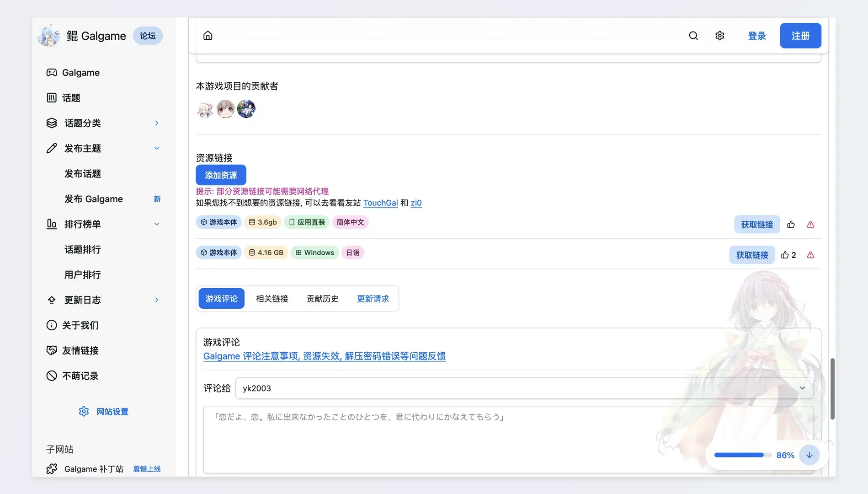The image size is (868, 494).
Task: Expand the 更新日志 chevron
Action: pos(157,300)
